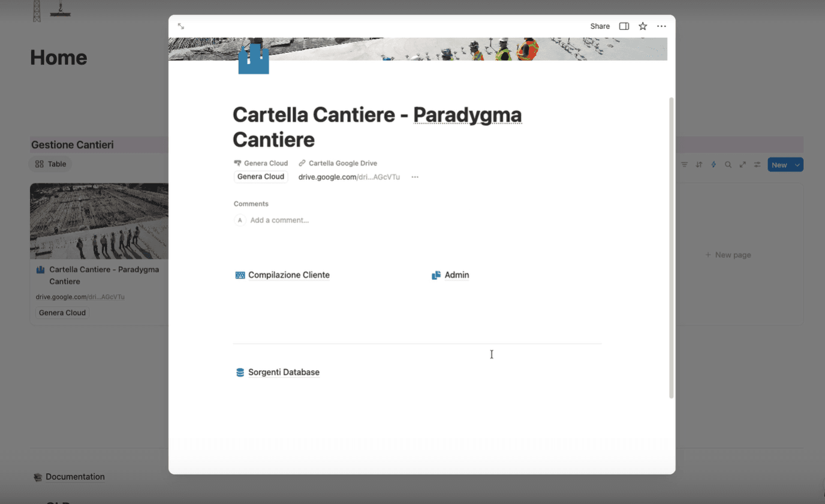Open options menu beside the Google Drive property
The image size is (825, 504).
(x=414, y=177)
